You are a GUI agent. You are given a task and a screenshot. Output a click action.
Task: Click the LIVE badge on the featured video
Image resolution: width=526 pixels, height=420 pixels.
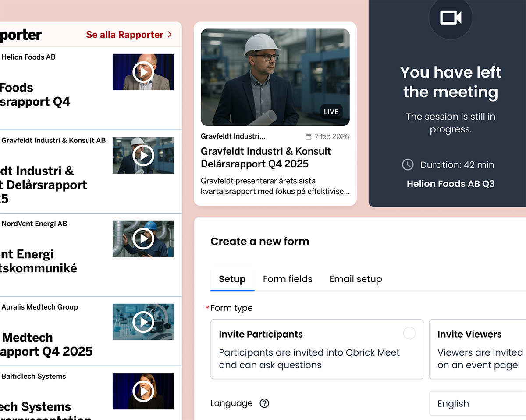click(x=331, y=112)
